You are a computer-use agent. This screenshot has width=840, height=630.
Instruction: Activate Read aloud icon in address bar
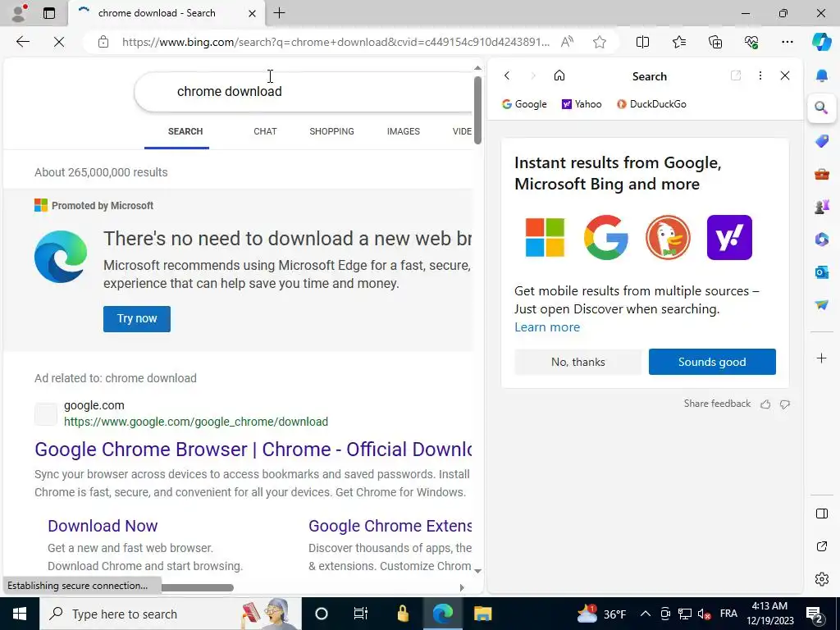(567, 42)
